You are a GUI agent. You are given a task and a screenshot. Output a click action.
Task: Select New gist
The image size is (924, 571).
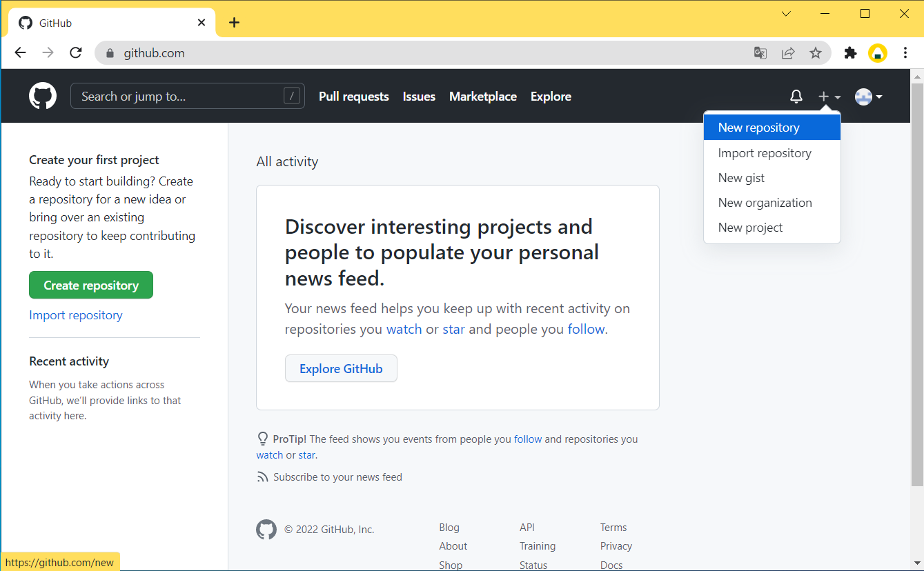point(772,178)
